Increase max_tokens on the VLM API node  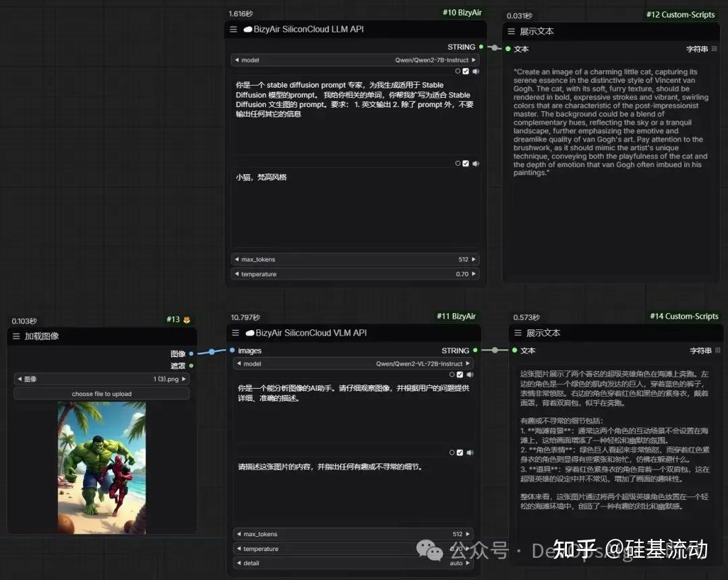(x=468, y=534)
